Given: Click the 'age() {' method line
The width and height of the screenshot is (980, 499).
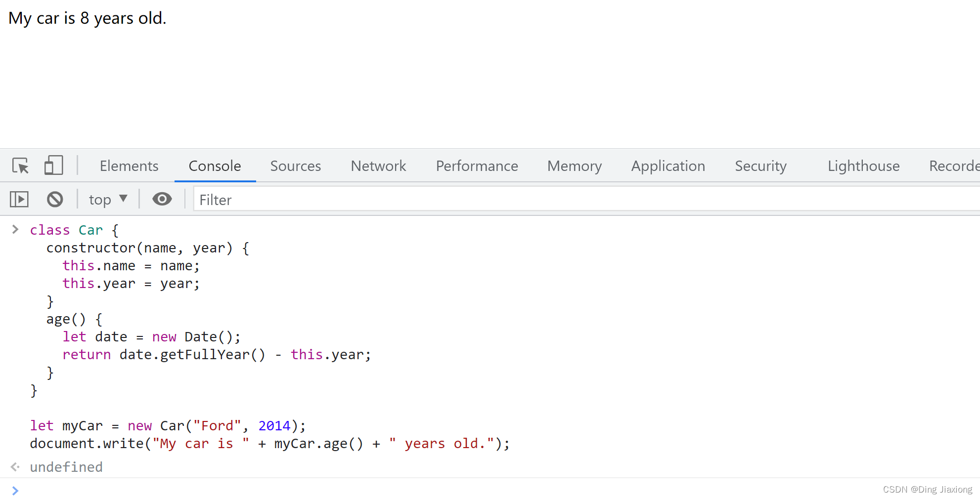Looking at the screenshot, I should pos(74,319).
